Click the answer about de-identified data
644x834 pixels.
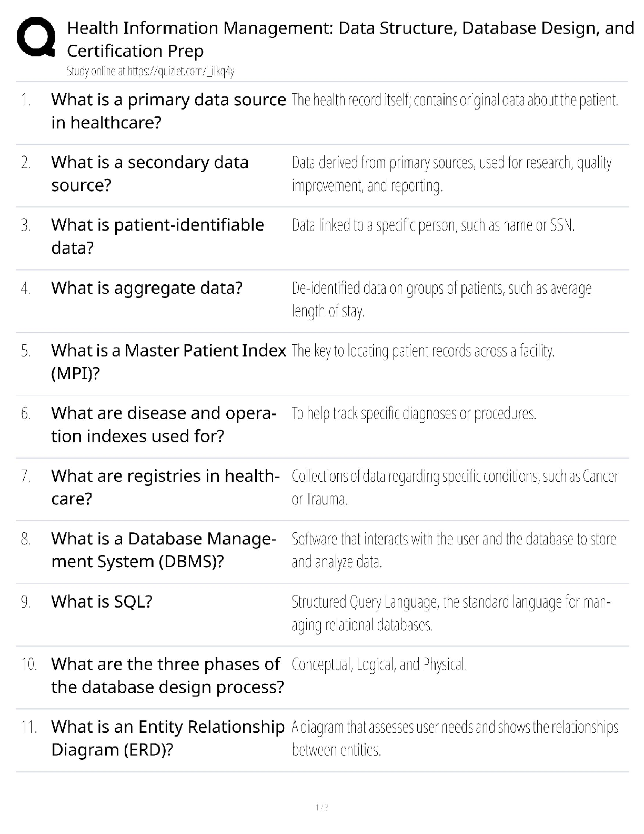point(441,300)
